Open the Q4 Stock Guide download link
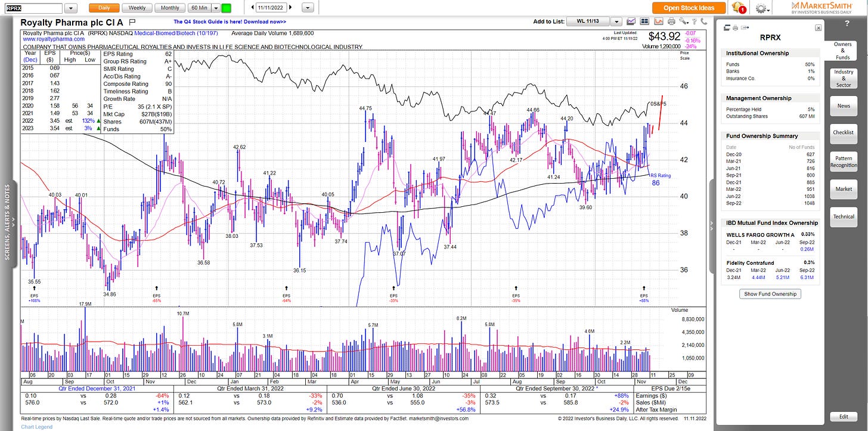The height and width of the screenshot is (431, 868). [x=230, y=22]
